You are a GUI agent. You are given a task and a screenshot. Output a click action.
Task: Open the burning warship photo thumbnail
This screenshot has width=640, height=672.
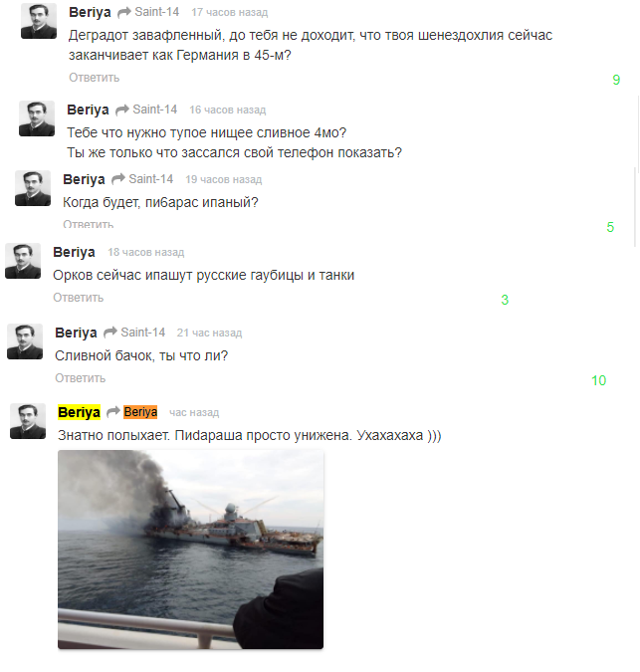click(x=191, y=550)
